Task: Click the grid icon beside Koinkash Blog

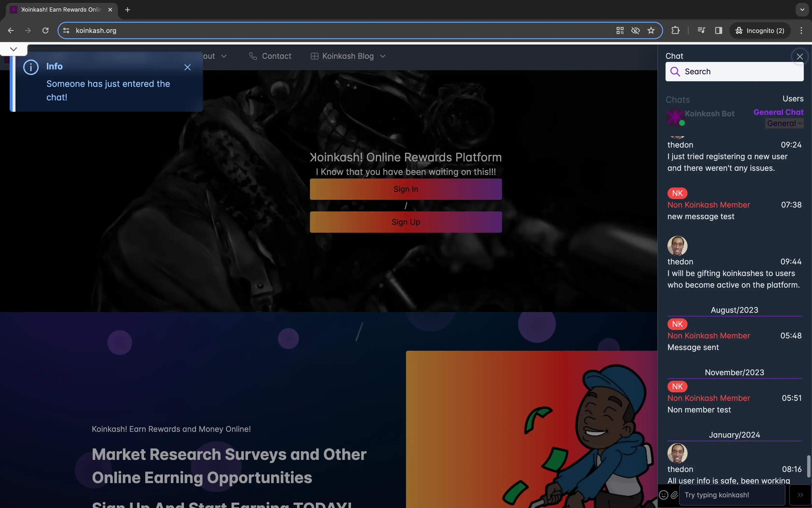Action: tap(314, 56)
